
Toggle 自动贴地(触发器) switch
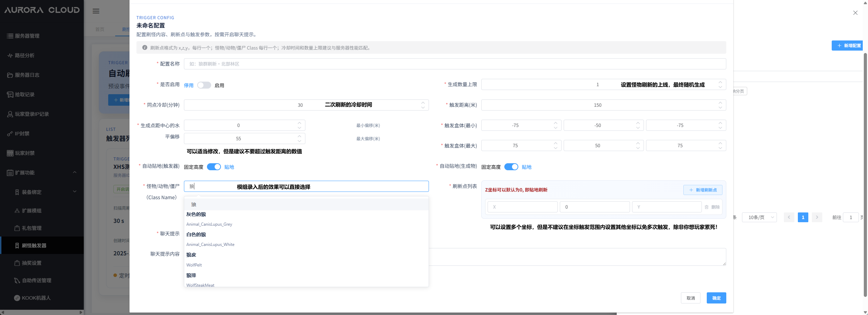(x=214, y=167)
